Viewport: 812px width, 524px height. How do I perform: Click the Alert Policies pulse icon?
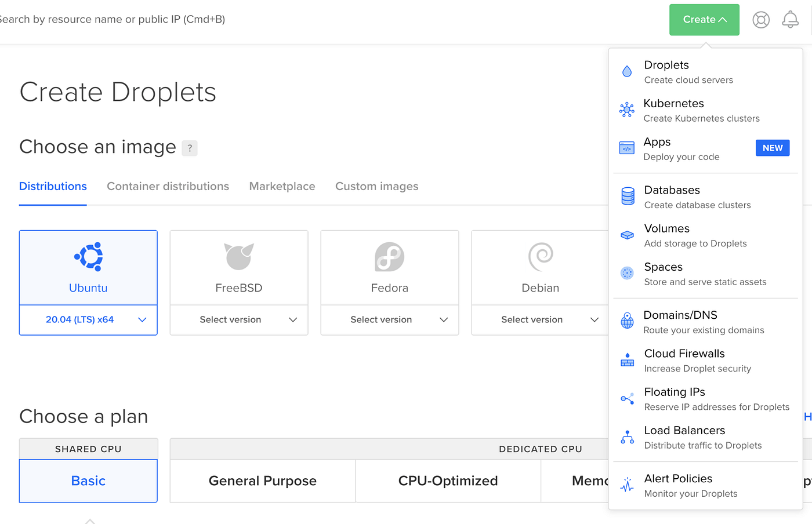point(627,485)
